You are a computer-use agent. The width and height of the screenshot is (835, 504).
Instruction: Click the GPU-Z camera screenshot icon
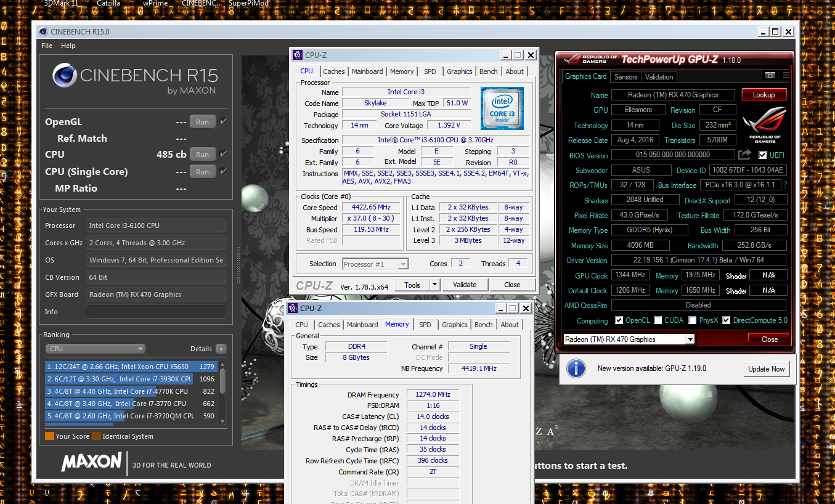coord(770,75)
